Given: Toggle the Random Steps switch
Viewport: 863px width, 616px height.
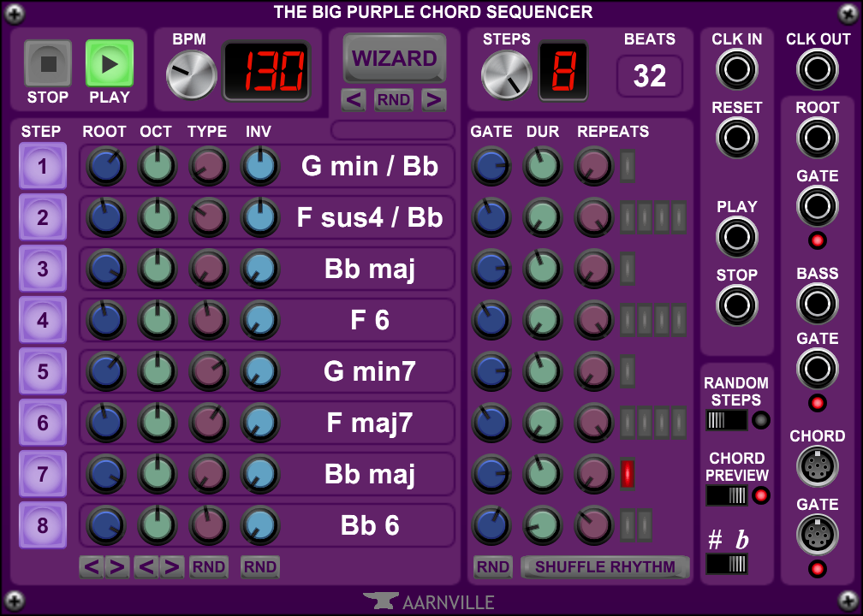Looking at the screenshot, I should click(x=726, y=420).
